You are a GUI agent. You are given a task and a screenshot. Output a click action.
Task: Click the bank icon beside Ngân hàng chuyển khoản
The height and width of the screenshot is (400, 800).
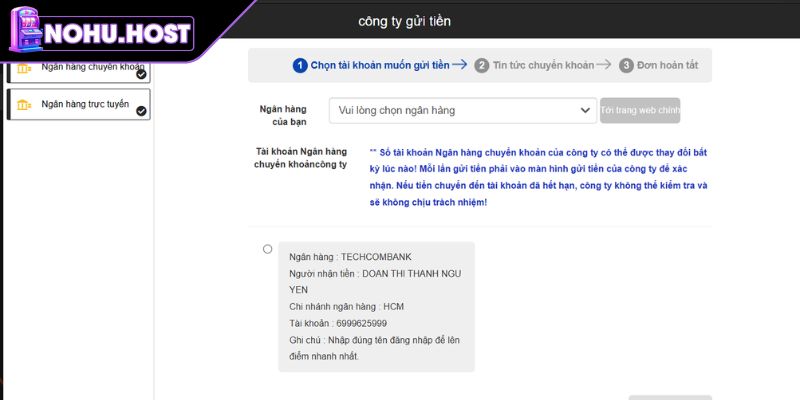24,68
